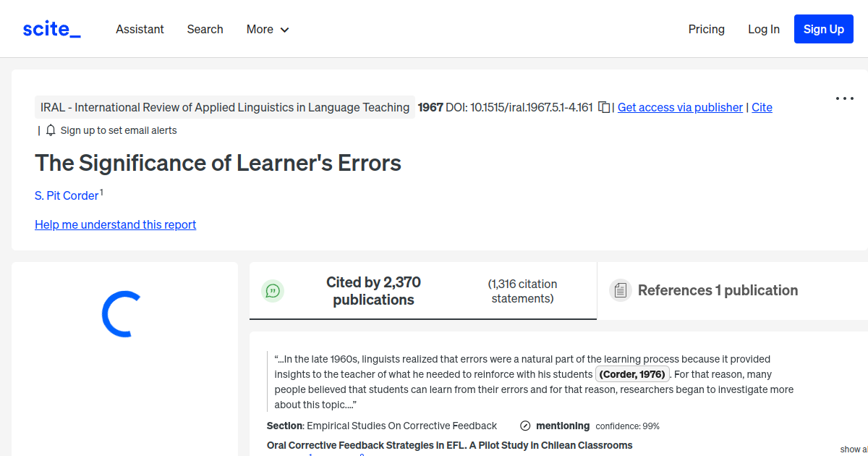The width and height of the screenshot is (868, 456).
Task: Click the (Corder, 1976) inline citation chip
Action: [x=632, y=373]
